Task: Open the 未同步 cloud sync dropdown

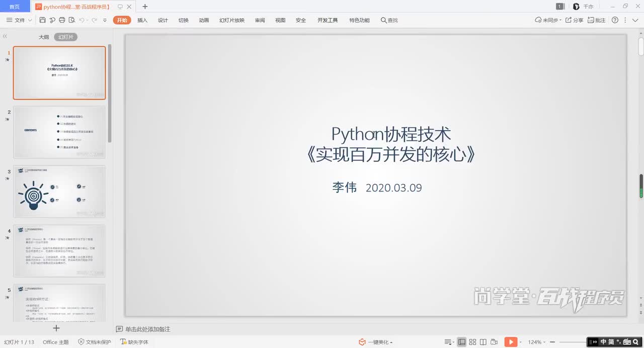Action: (548, 20)
